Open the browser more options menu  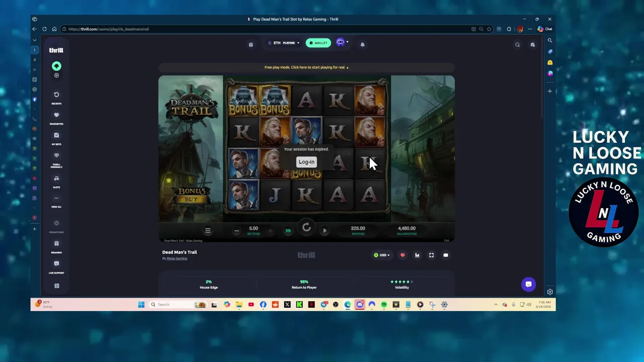[x=529, y=29]
